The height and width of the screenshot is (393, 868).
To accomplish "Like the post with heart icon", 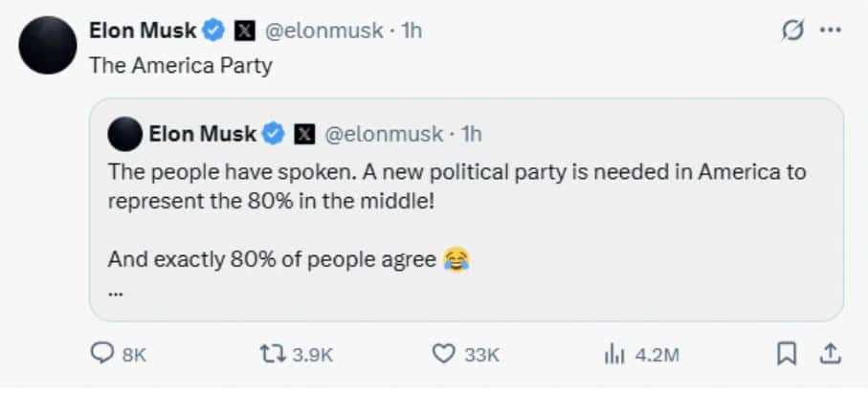I will point(443,354).
